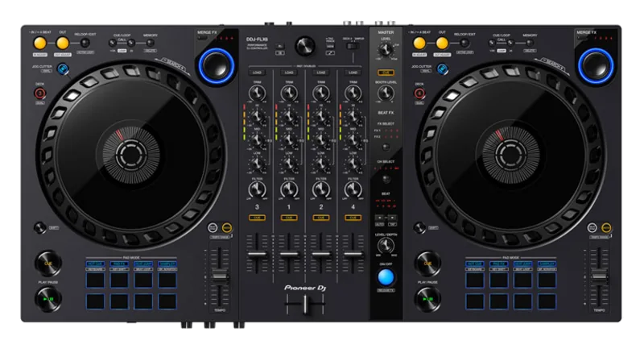Toggle the blue Beat FX ON/OFF button

386,277
